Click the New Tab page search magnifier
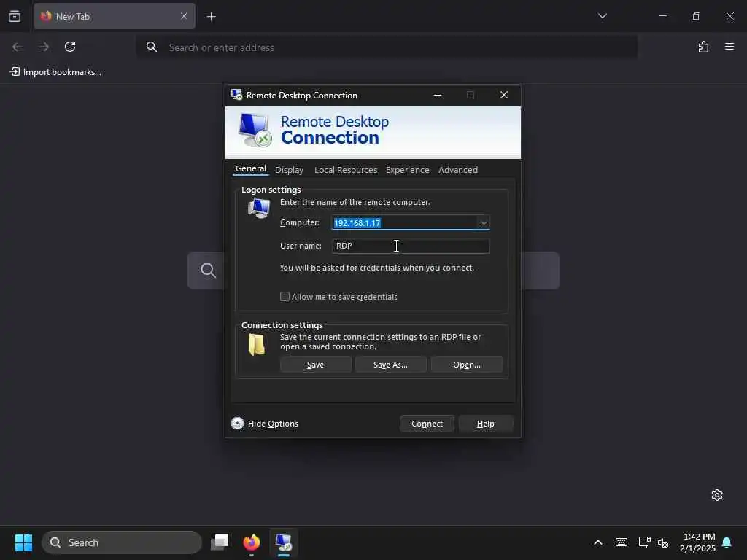 [x=208, y=271]
